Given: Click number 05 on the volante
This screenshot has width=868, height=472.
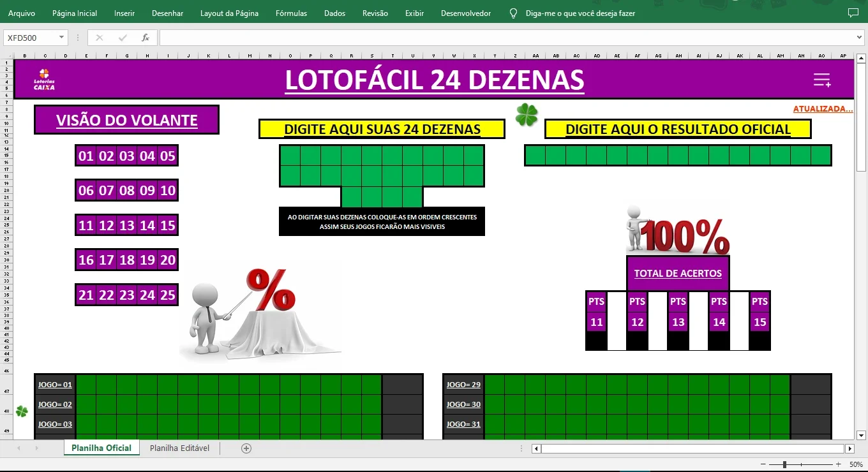Looking at the screenshot, I should point(167,156).
